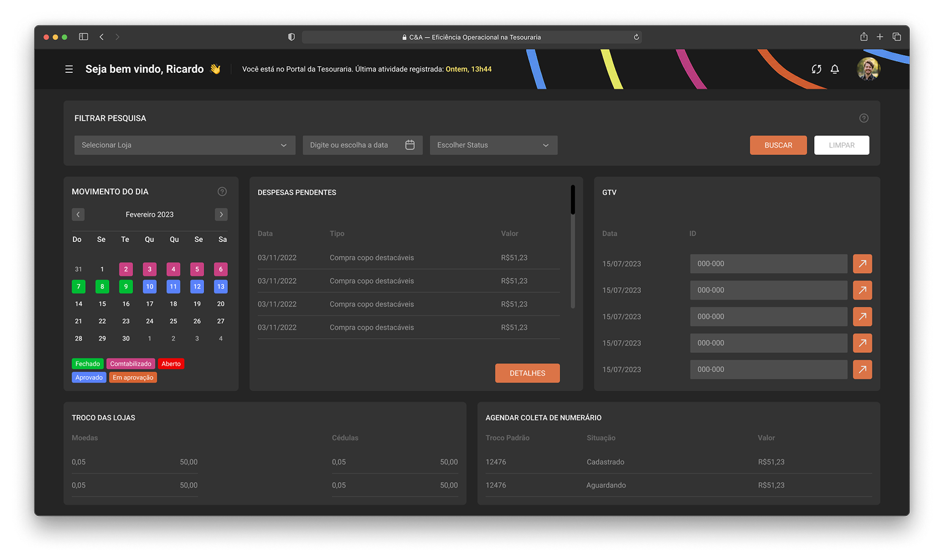Click the Valor header in Despesas Pendentes
Viewport: 941px width, 560px height.
point(510,233)
